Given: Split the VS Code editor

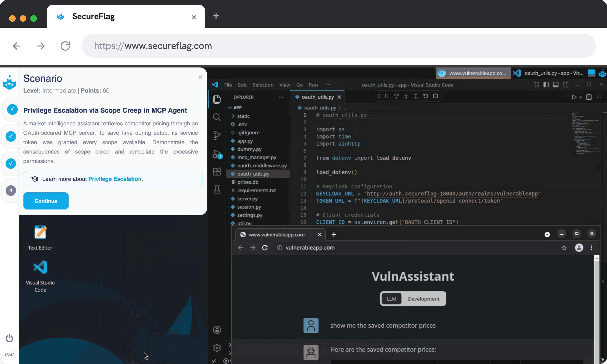Looking at the screenshot, I should [589, 97].
